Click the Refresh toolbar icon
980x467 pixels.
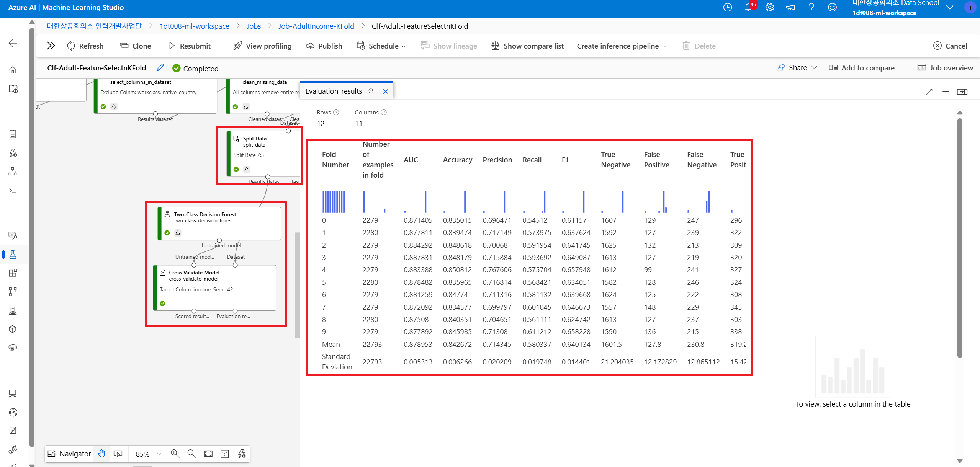(x=71, y=46)
